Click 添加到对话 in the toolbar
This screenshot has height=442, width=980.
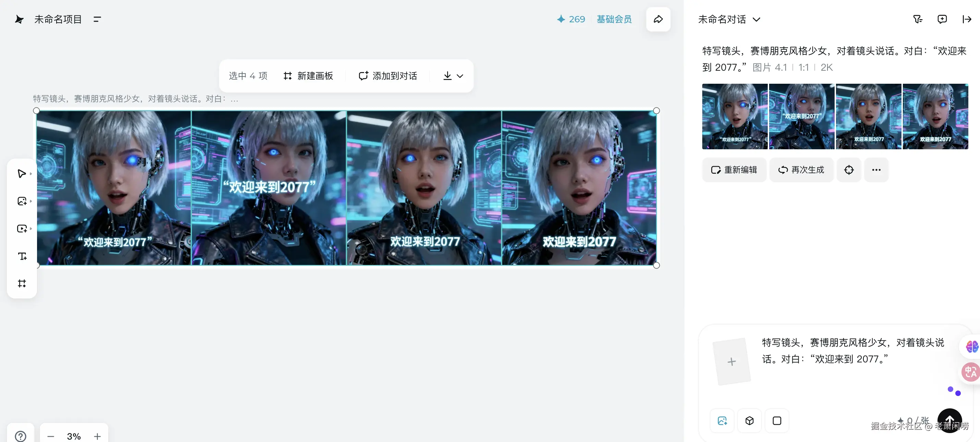pyautogui.click(x=388, y=76)
